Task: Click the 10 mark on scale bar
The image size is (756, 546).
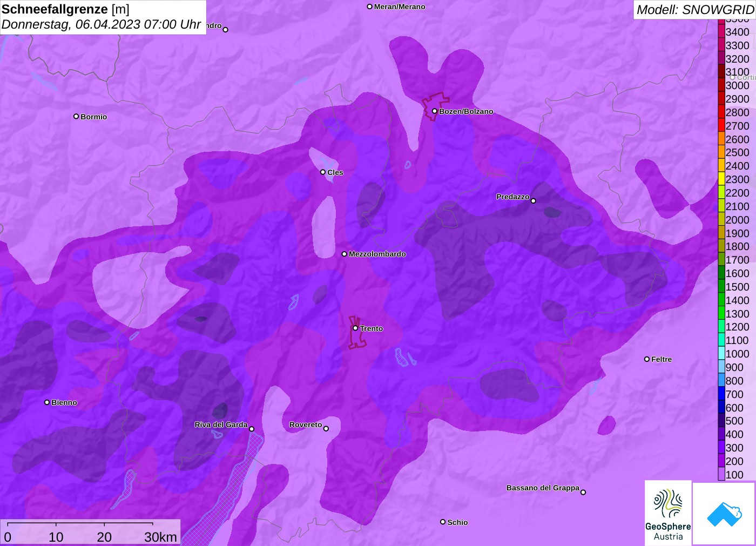Action: (56, 537)
